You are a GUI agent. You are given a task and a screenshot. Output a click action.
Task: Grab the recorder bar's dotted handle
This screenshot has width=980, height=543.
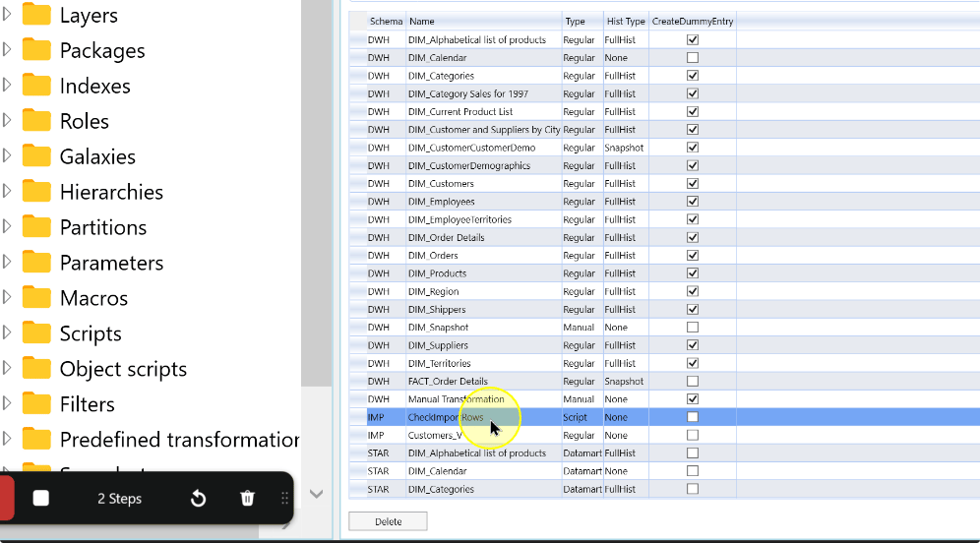[284, 498]
